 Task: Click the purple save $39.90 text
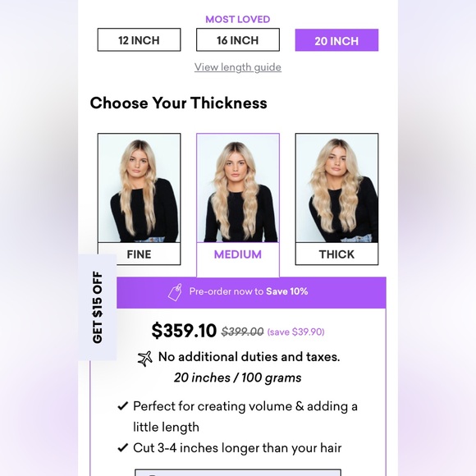(x=295, y=332)
